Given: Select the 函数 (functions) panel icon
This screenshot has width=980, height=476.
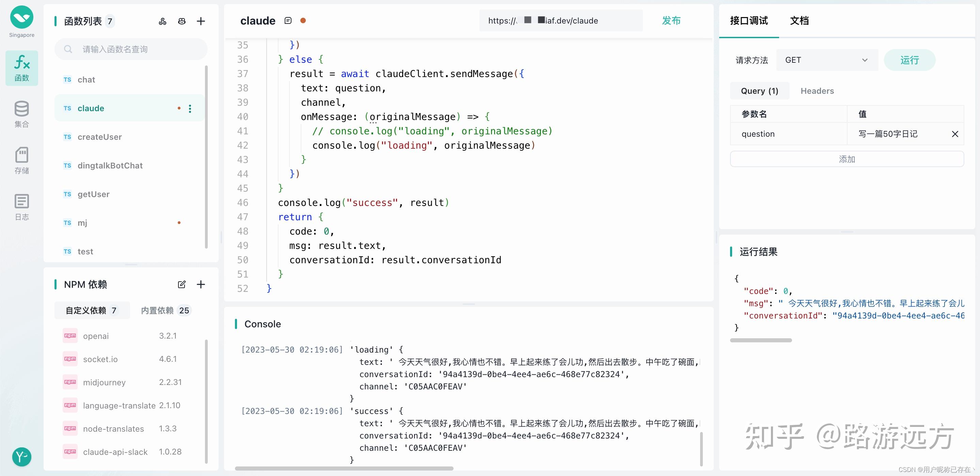Looking at the screenshot, I should 21,68.
